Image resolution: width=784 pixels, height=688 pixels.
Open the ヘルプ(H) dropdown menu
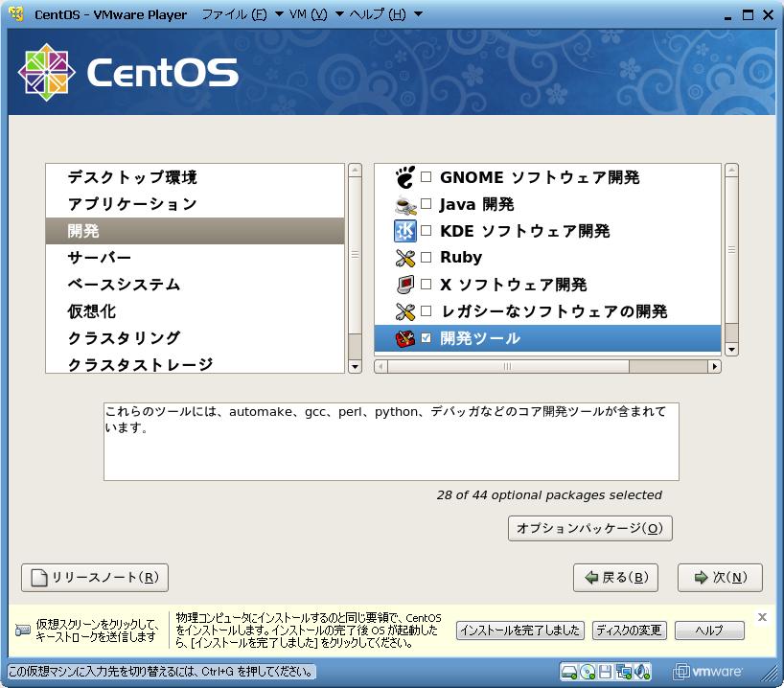point(383,14)
